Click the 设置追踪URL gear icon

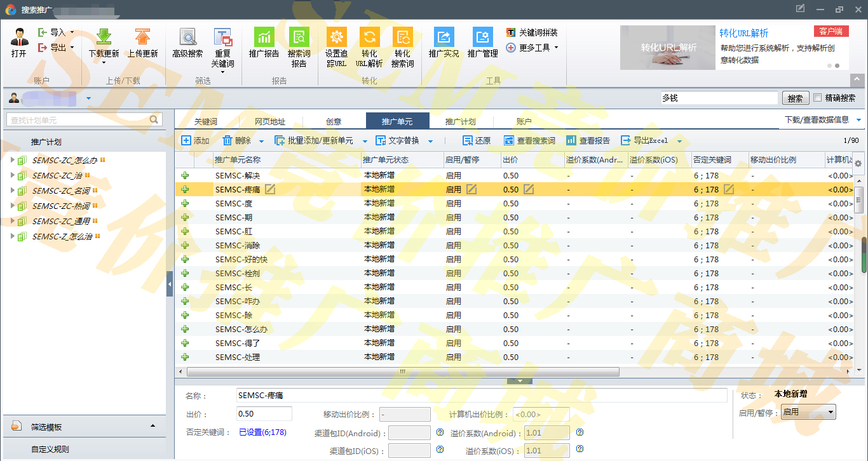tap(336, 37)
